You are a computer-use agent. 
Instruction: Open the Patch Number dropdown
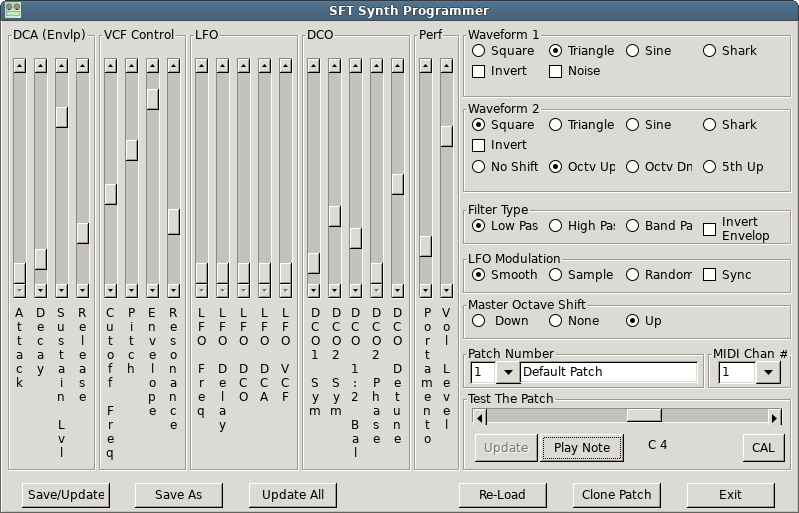(x=507, y=372)
